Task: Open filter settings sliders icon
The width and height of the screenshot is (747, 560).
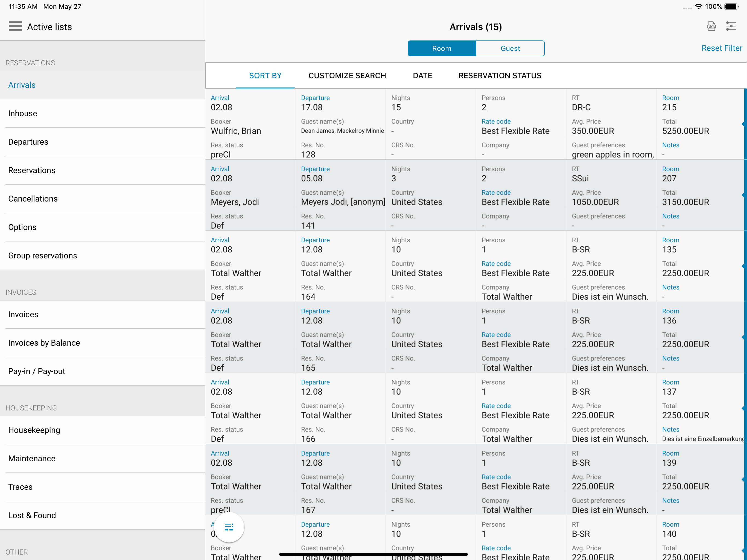Action: click(731, 26)
